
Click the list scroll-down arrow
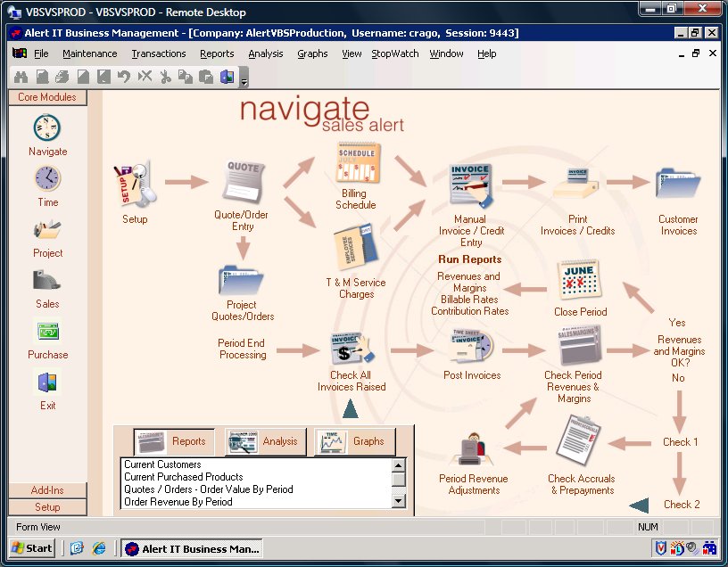[x=399, y=501]
